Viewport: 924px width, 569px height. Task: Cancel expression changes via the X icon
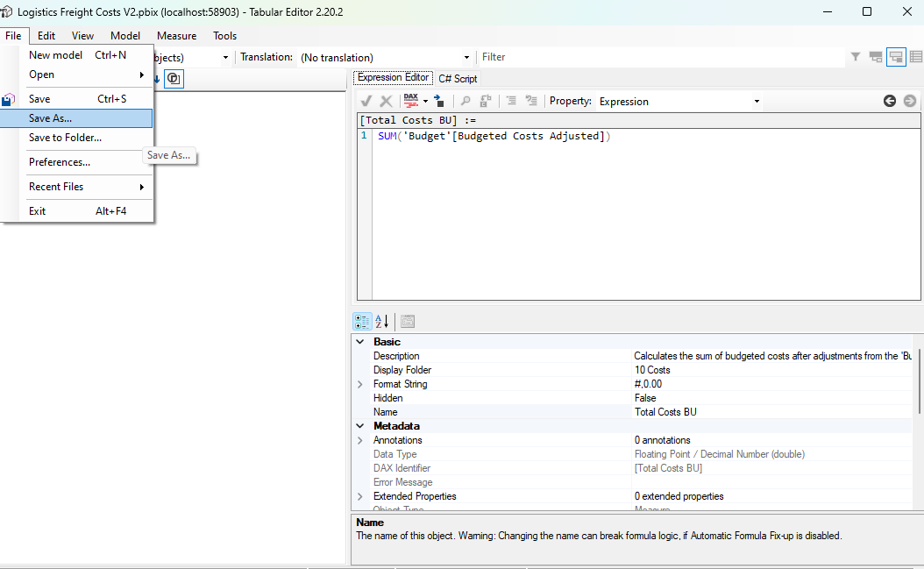[x=385, y=101]
